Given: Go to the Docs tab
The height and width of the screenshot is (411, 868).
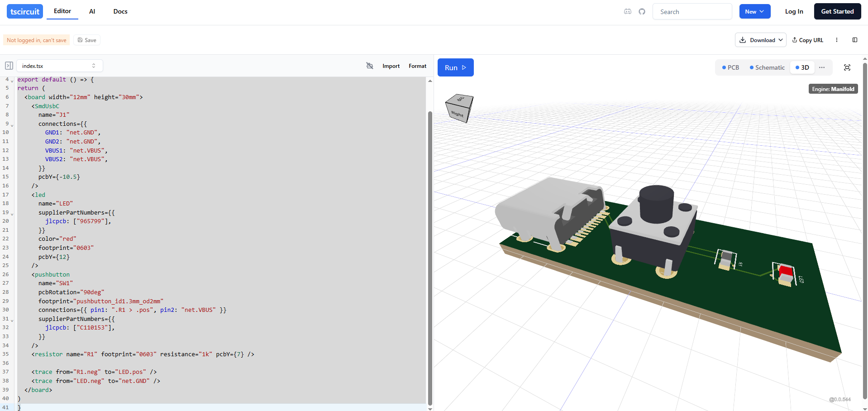Looking at the screenshot, I should [x=120, y=12].
